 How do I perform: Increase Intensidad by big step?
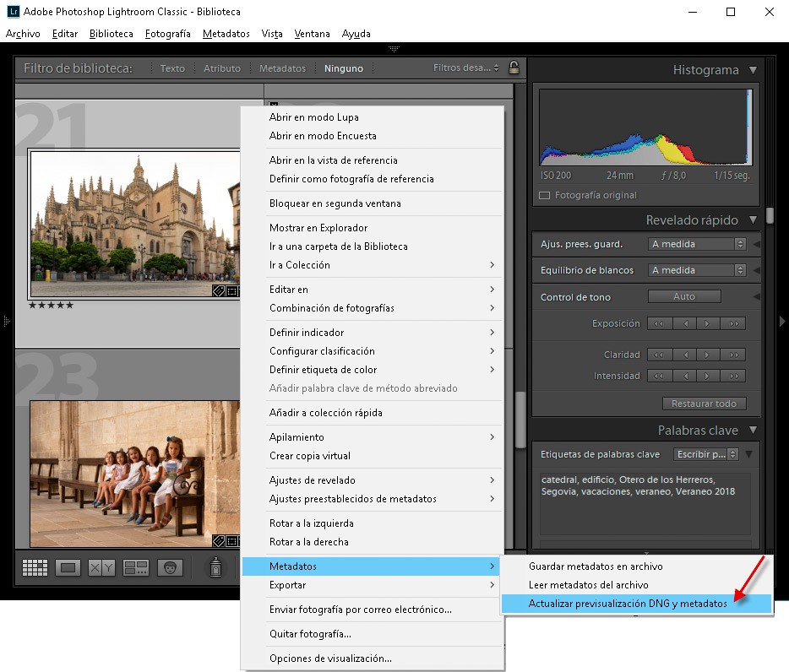point(733,376)
